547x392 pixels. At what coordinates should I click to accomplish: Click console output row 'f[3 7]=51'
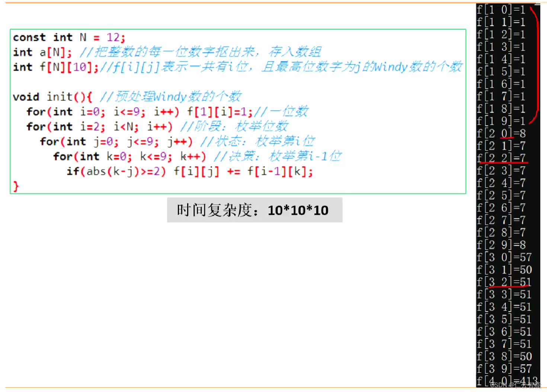pyautogui.click(x=504, y=344)
